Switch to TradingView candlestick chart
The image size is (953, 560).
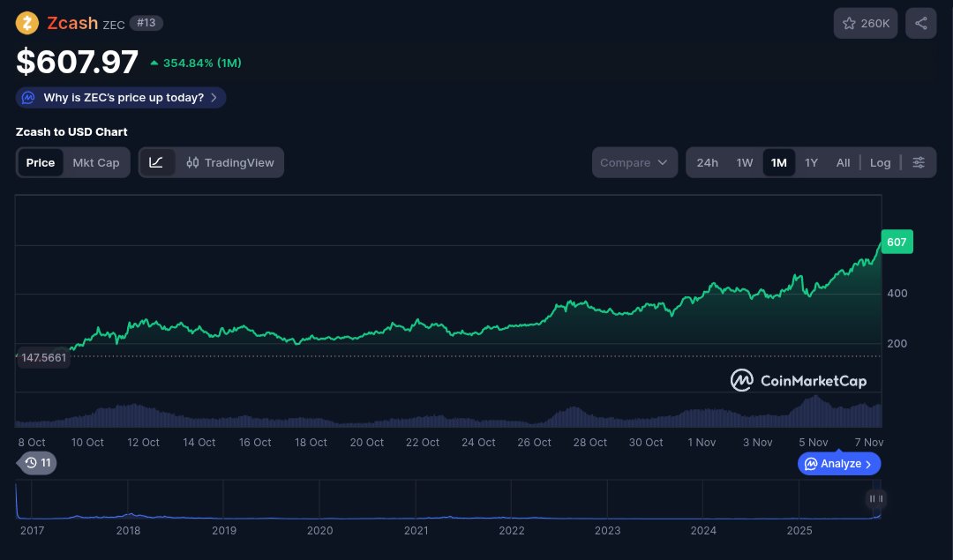pyautogui.click(x=229, y=163)
